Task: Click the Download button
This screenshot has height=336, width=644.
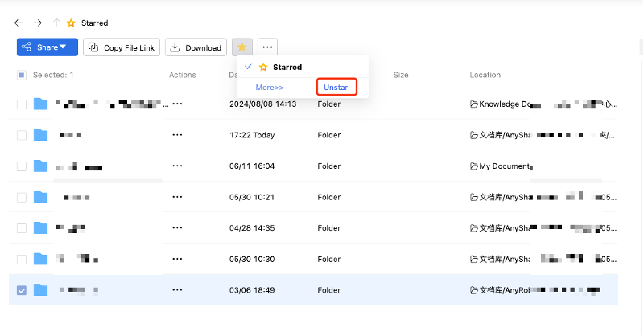Action: click(196, 47)
